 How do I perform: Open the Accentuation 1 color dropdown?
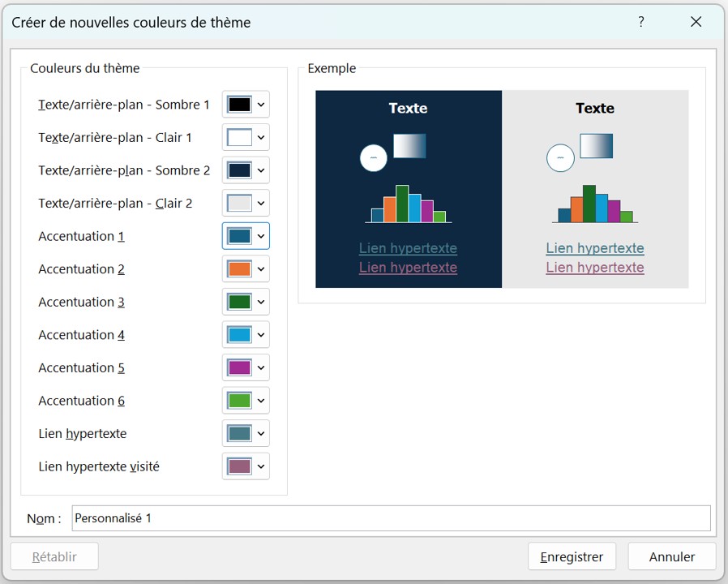246,236
